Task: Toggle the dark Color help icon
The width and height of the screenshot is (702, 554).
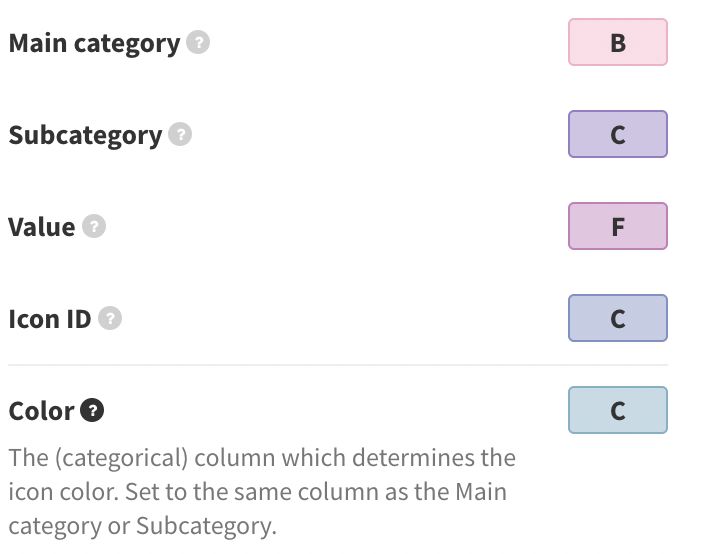Action: click(92, 410)
